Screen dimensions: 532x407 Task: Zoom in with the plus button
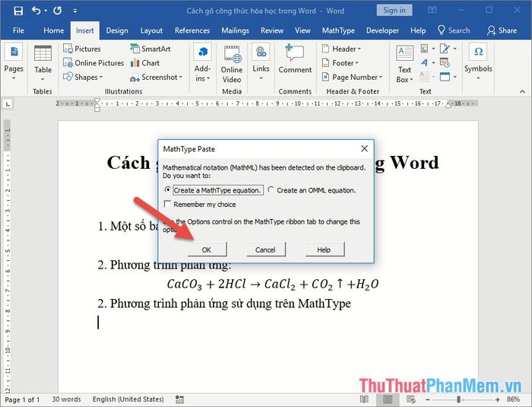497,399
